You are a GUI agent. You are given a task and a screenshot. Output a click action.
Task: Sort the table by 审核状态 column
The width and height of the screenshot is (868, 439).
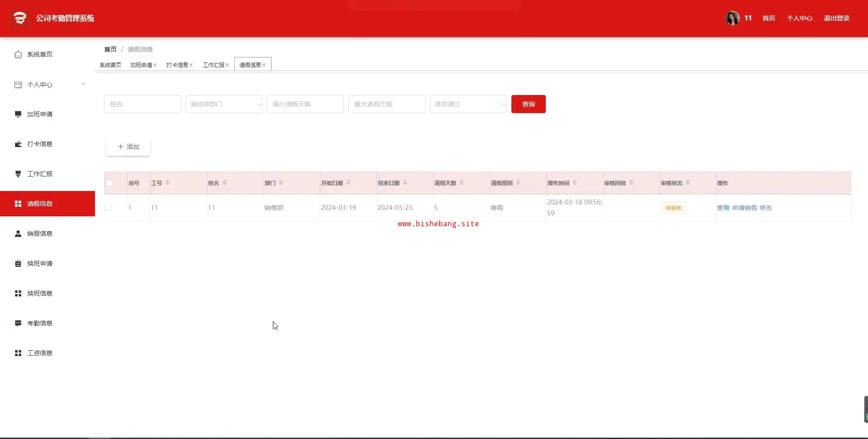pos(688,182)
